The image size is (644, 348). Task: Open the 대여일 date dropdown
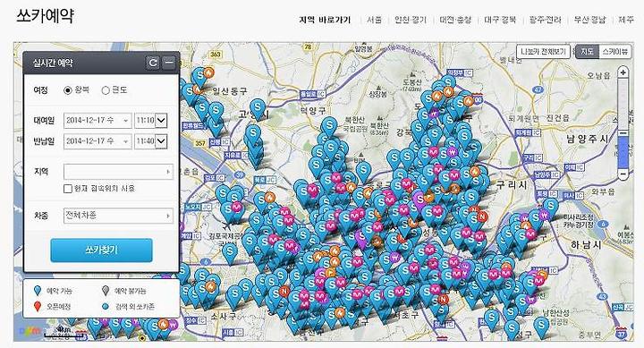pyautogui.click(x=97, y=121)
